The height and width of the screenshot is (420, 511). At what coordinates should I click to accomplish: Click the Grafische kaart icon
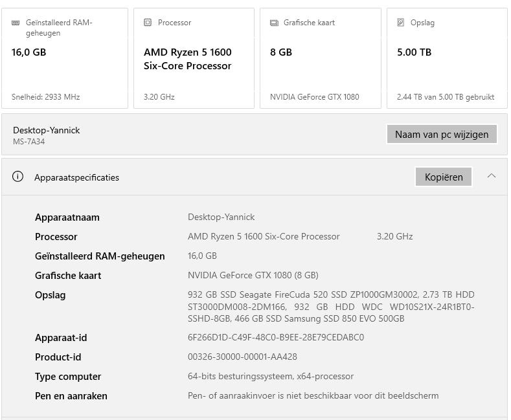point(274,23)
